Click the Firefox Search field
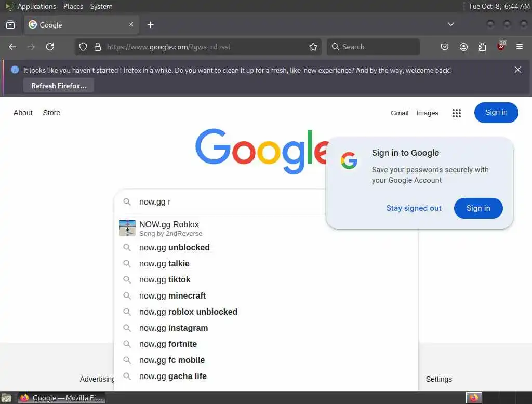532x404 pixels. point(373,47)
